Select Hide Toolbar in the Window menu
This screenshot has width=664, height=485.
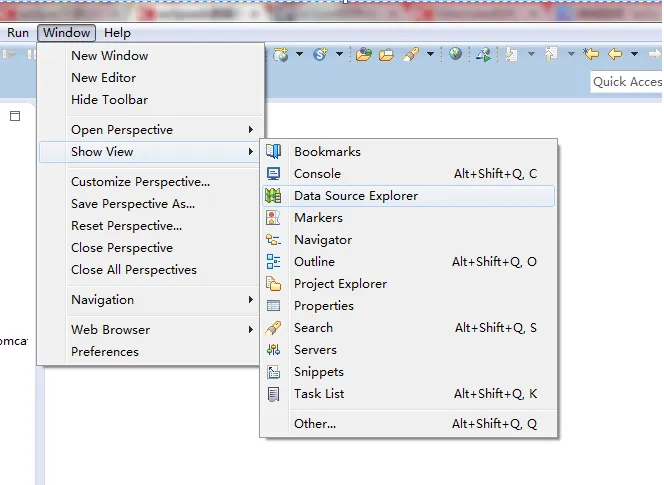pyautogui.click(x=150, y=100)
